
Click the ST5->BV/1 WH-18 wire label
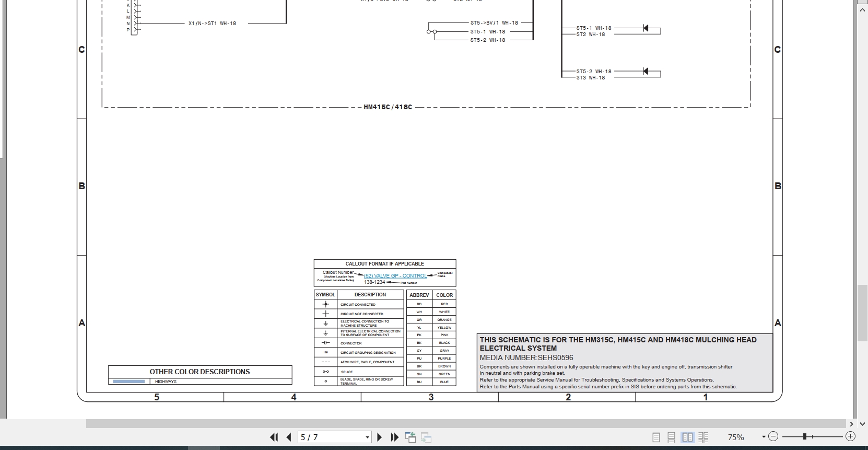pos(494,23)
